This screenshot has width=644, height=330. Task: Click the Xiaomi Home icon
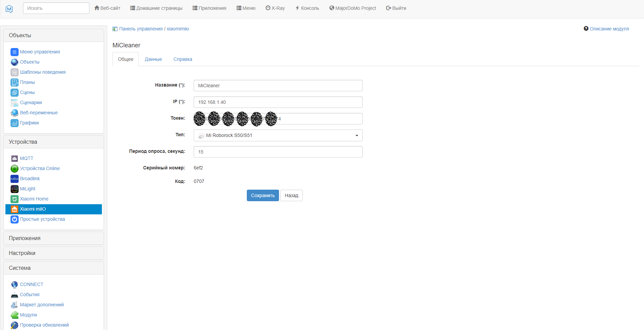click(x=14, y=199)
